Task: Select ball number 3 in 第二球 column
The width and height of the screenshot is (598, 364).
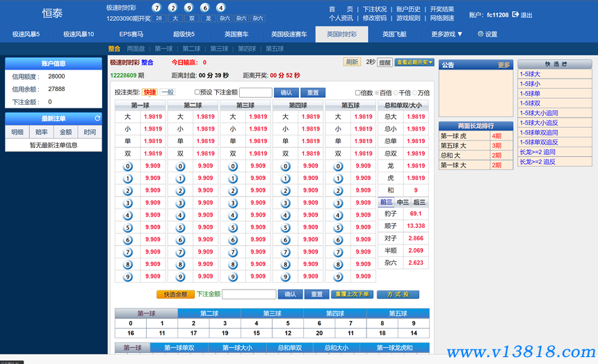Action: click(x=180, y=203)
